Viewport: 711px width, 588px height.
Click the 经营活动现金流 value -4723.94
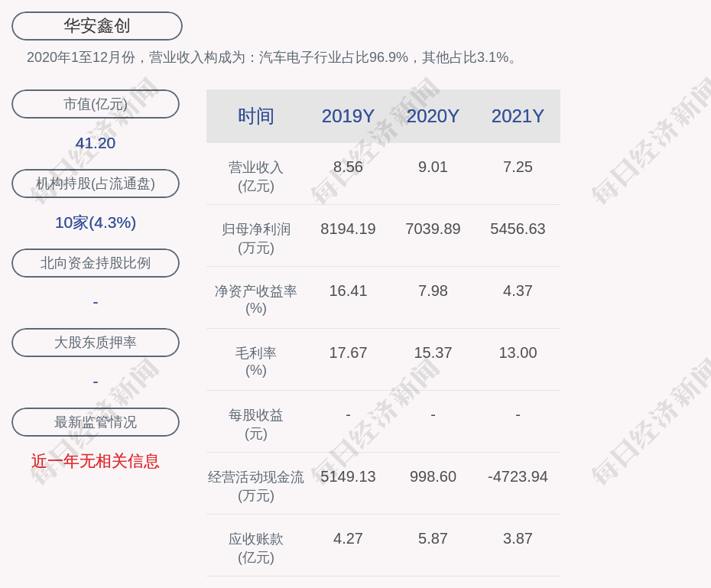tap(518, 476)
